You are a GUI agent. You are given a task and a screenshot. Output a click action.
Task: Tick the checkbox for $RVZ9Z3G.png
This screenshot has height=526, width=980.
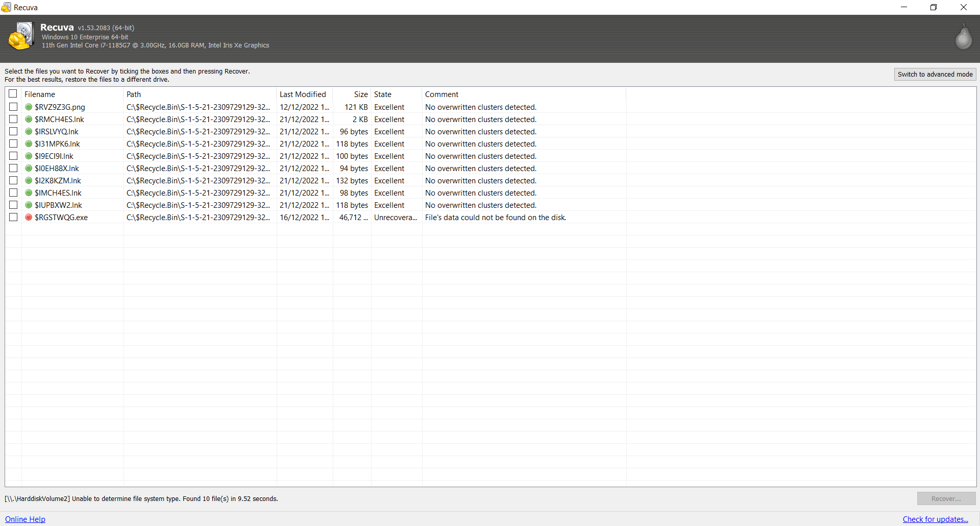(x=13, y=107)
